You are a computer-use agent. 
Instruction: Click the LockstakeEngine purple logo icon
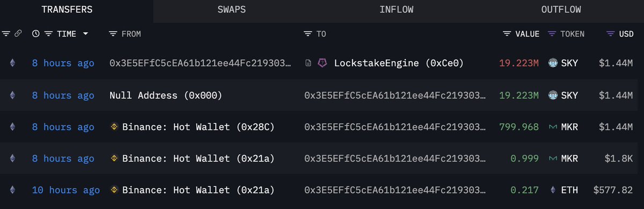323,63
